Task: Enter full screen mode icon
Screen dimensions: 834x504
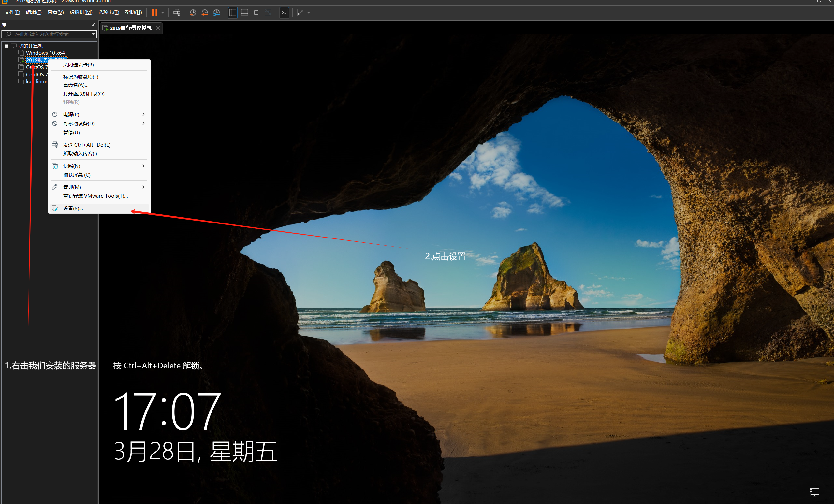Action: pyautogui.click(x=256, y=13)
